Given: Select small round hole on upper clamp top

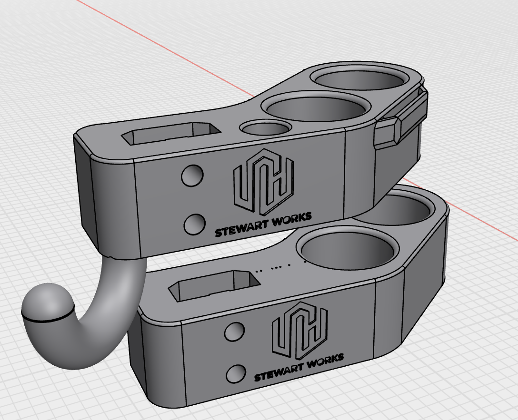Looking at the screenshot, I should coord(266,127).
